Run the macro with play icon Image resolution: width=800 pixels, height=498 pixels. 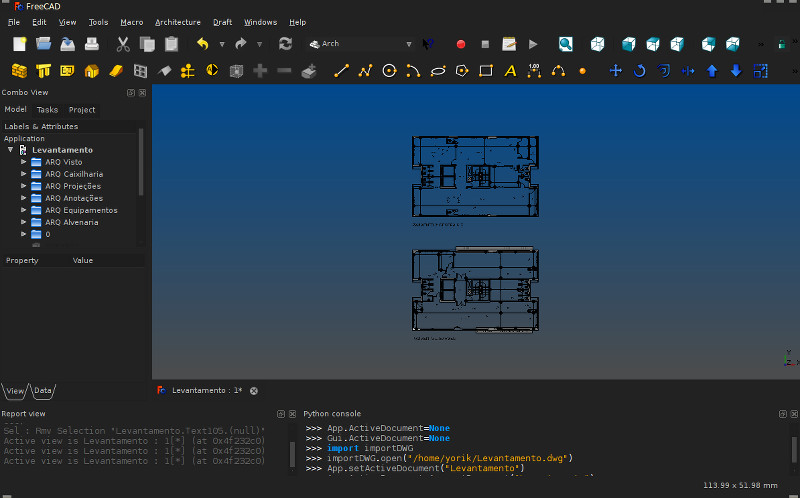coord(533,44)
